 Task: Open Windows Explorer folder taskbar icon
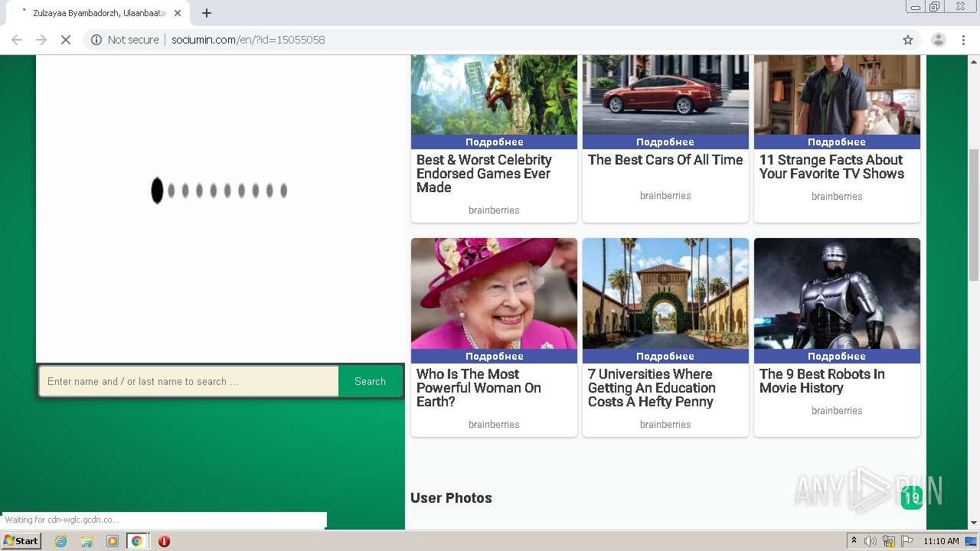click(87, 541)
